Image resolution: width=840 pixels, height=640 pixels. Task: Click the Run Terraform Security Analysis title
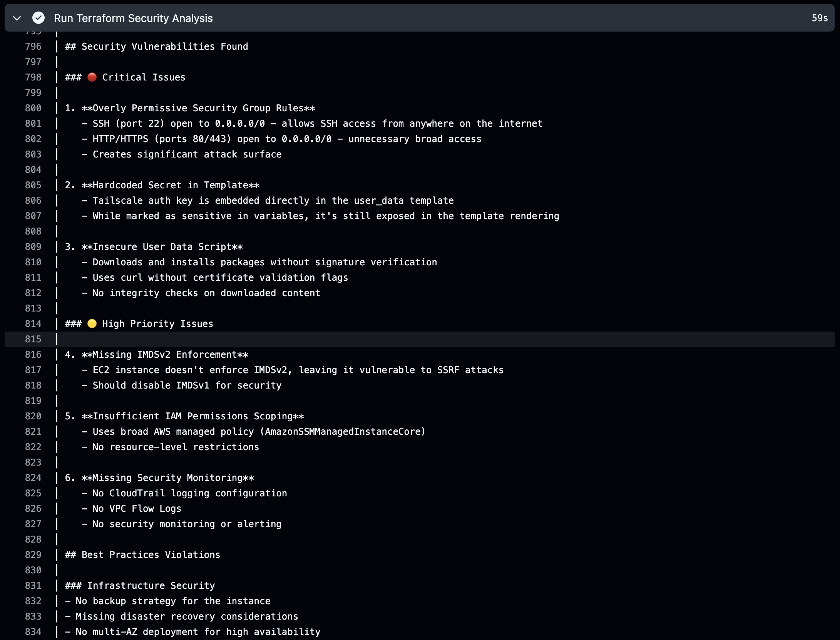click(133, 18)
